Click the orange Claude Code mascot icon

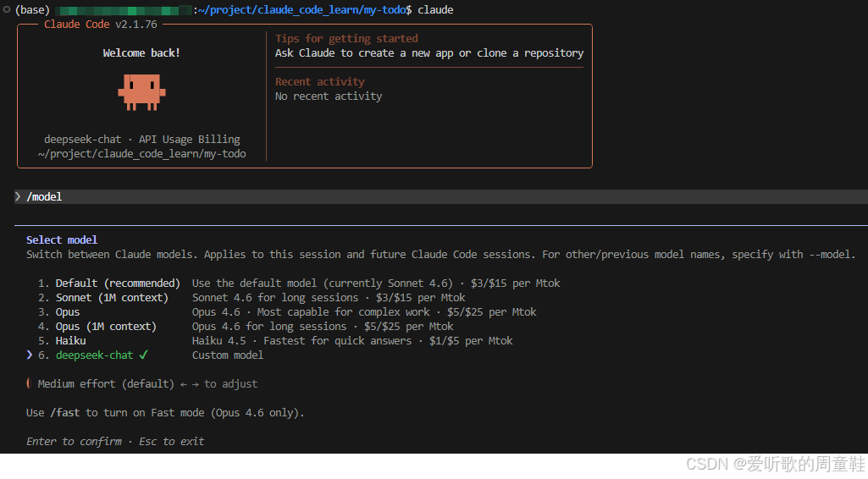141,92
